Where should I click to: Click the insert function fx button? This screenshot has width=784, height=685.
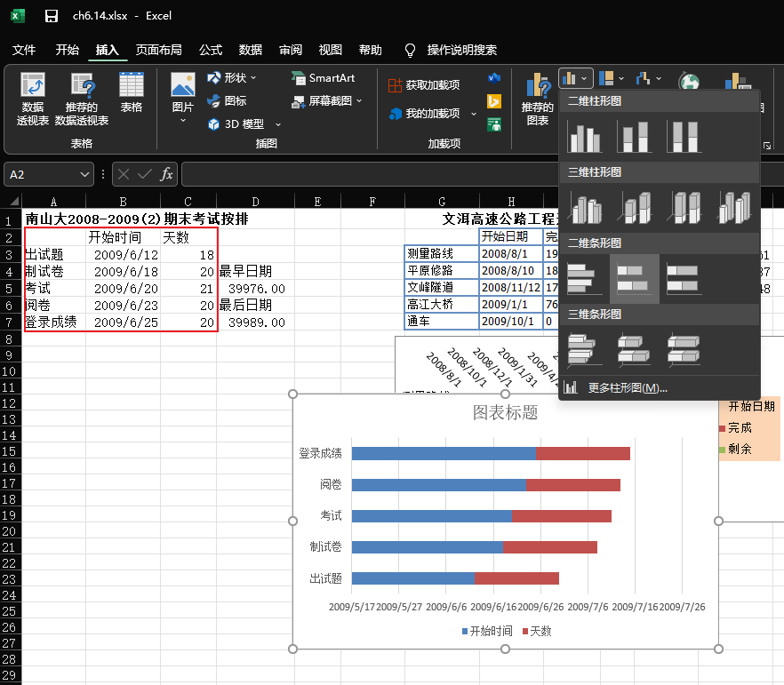(166, 174)
